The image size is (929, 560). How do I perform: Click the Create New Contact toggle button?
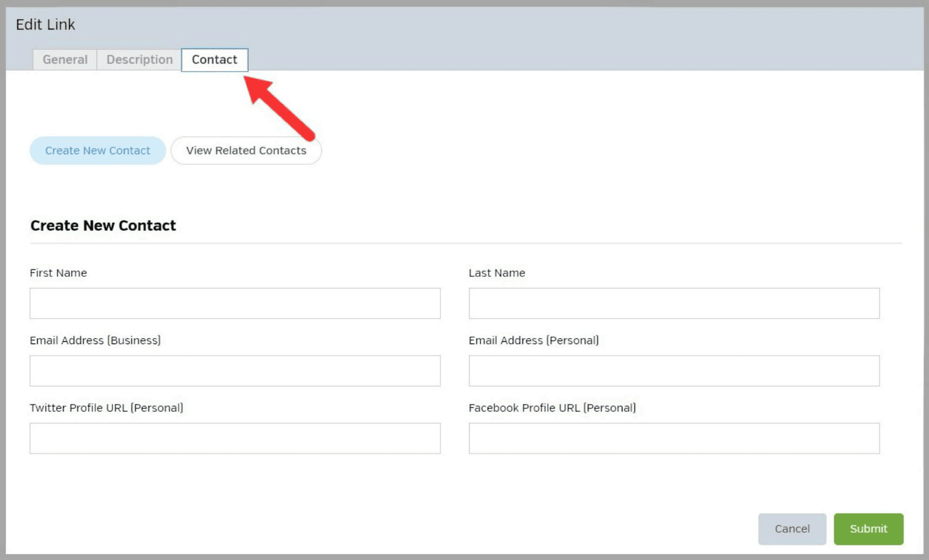click(97, 150)
